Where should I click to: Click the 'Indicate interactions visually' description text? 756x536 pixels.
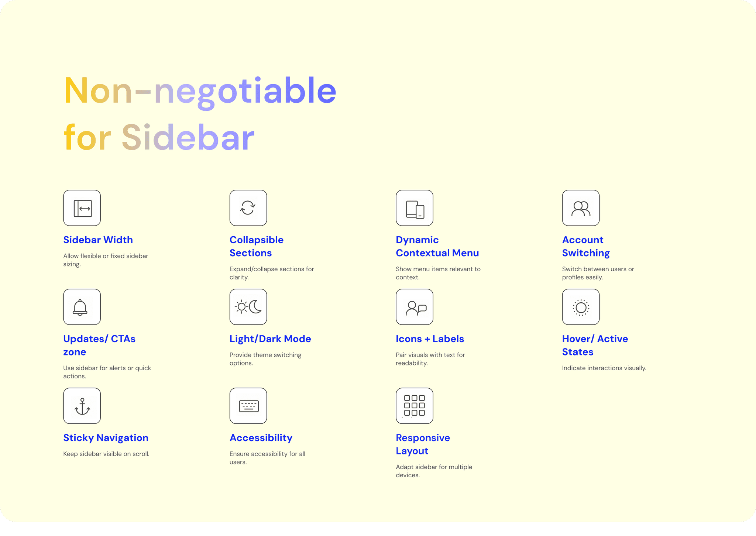604,368
